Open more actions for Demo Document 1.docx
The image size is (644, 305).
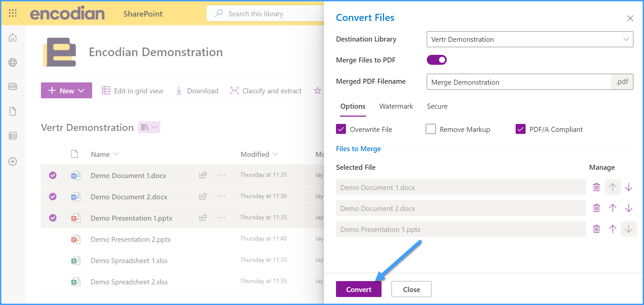pyautogui.click(x=222, y=175)
